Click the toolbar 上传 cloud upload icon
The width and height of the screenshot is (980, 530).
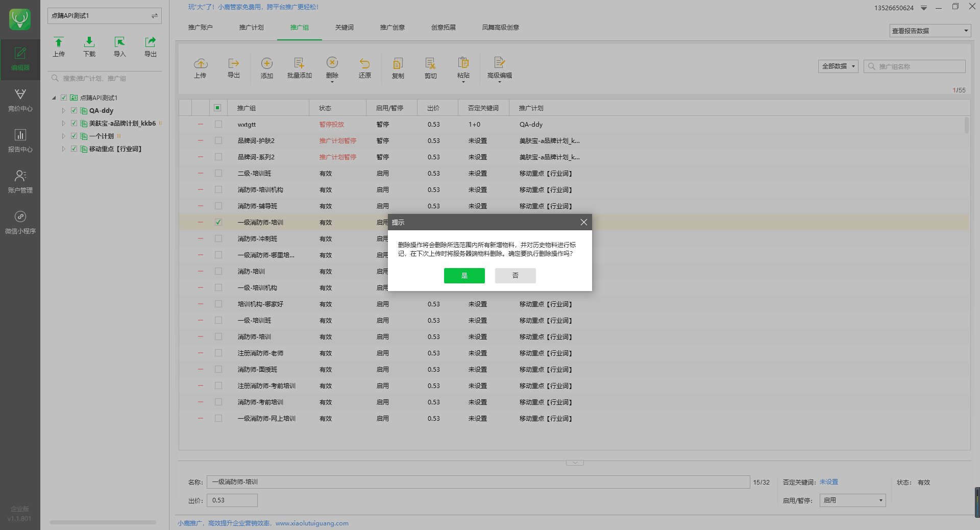tap(201, 63)
